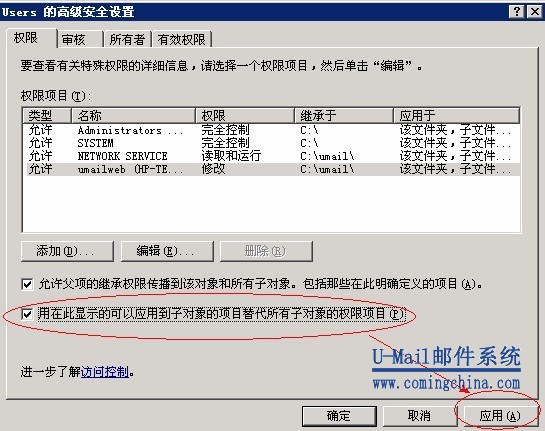Click 修改 permission in umailweb row

213,169
